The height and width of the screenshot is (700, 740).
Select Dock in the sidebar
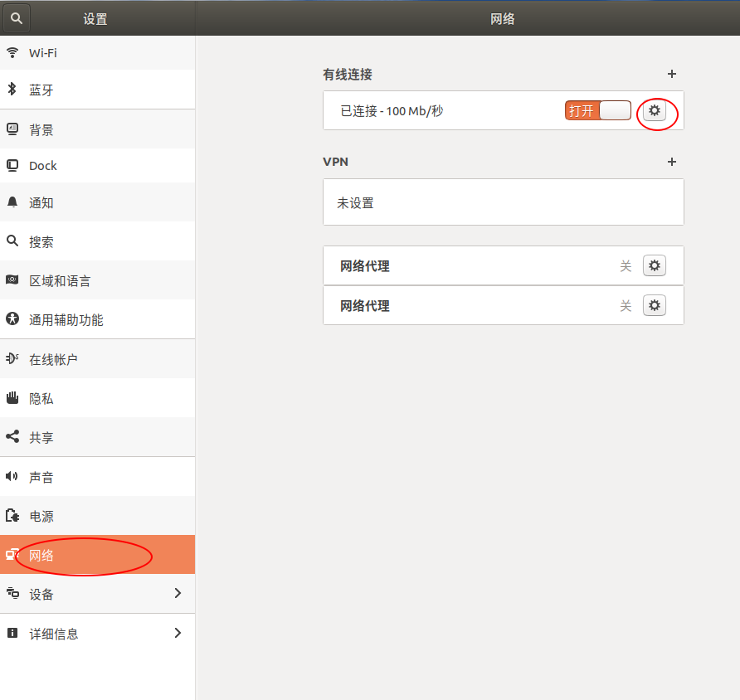(97, 166)
